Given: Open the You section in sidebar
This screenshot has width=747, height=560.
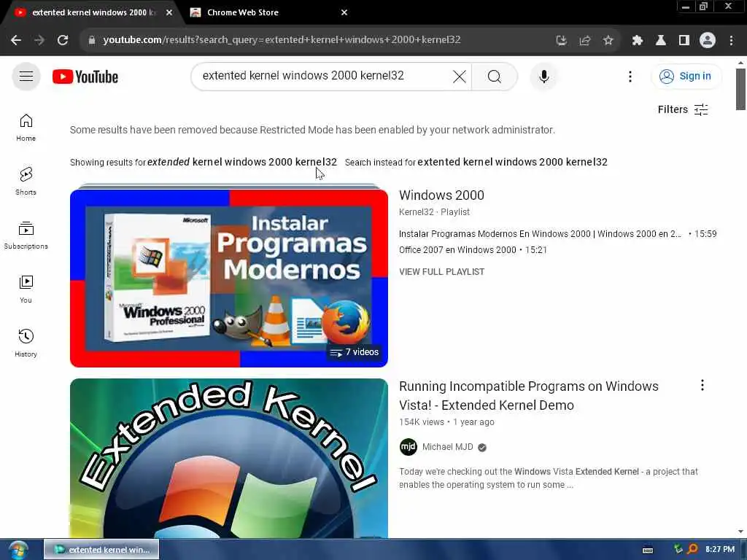Looking at the screenshot, I should 26,289.
